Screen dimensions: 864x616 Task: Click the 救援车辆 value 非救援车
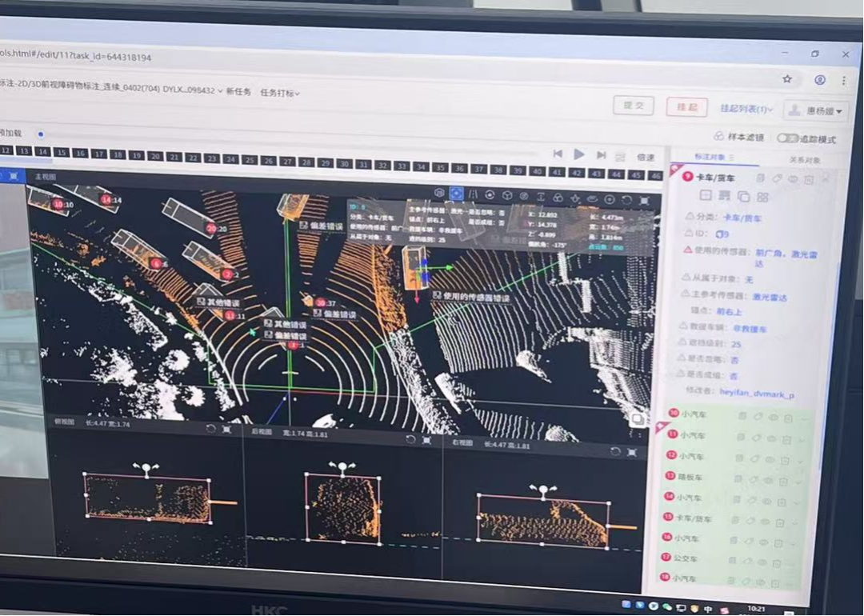click(x=750, y=328)
